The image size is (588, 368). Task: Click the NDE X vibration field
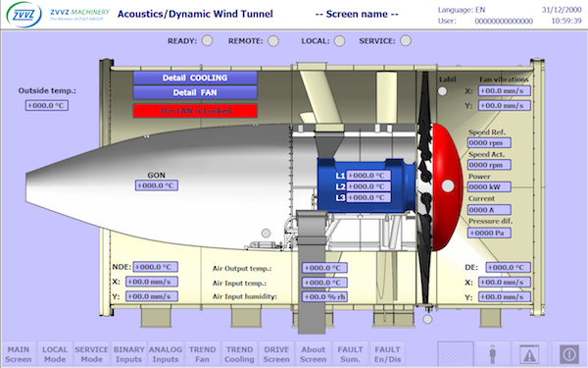152,282
